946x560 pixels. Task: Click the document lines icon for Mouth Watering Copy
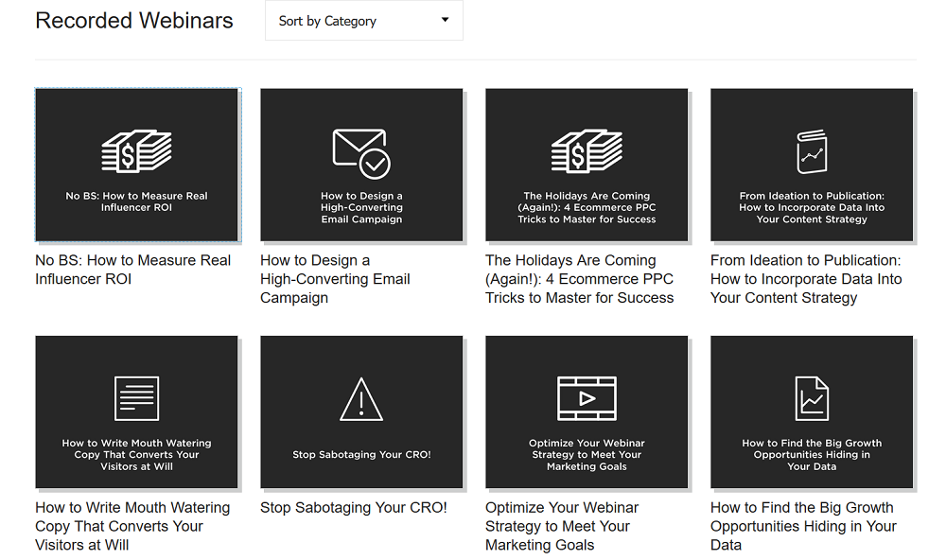(x=136, y=398)
